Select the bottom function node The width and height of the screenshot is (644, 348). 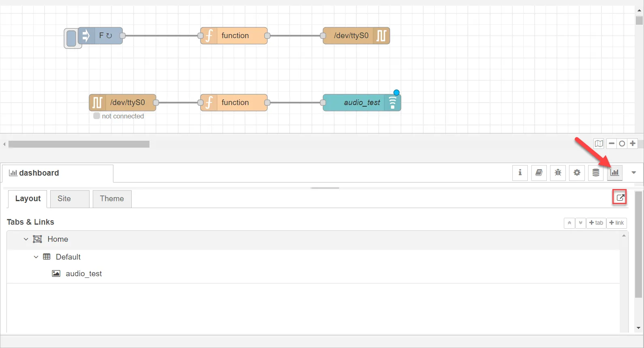coord(234,103)
